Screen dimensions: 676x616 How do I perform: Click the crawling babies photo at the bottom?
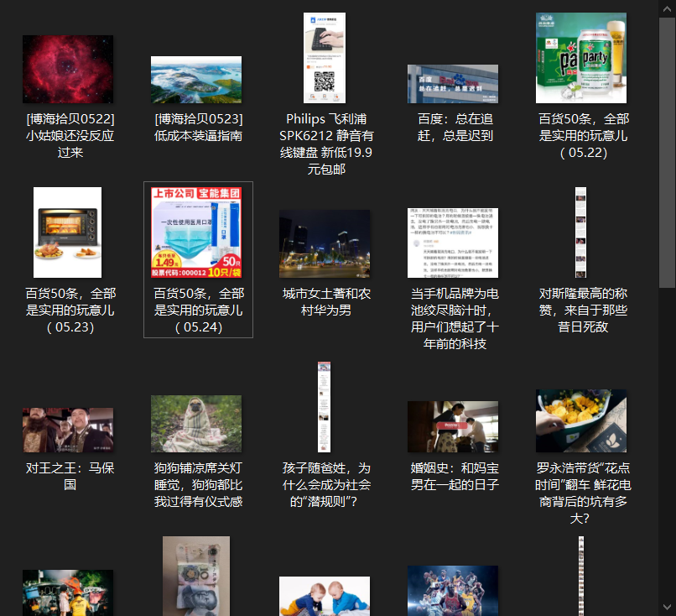coord(324,596)
